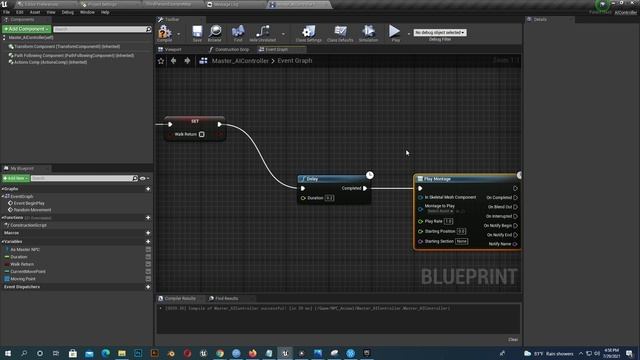Viewport: 640px width, 360px height.
Task: Click the On Completed pin on Play Montage
Action: click(516, 198)
